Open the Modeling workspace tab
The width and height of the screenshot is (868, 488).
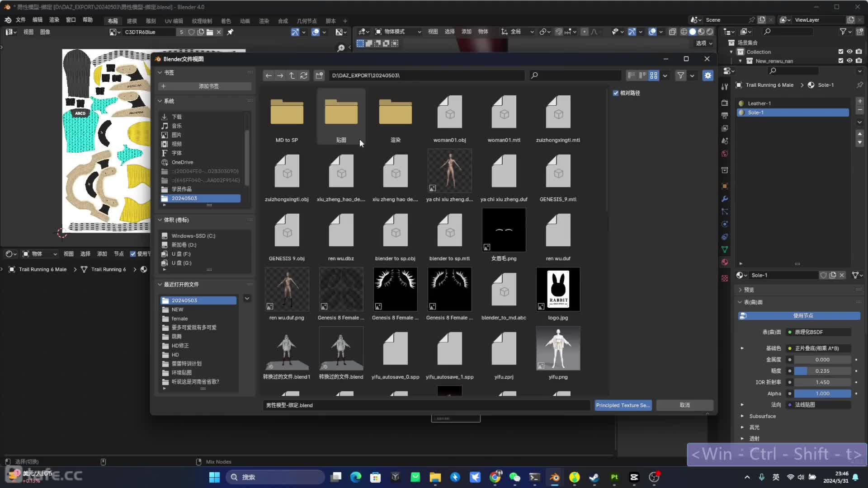pyautogui.click(x=132, y=21)
